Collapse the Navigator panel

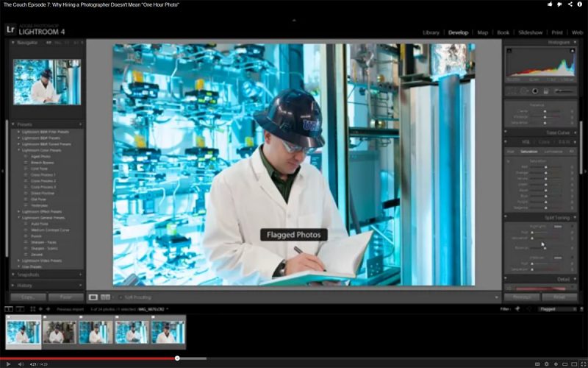tap(13, 43)
